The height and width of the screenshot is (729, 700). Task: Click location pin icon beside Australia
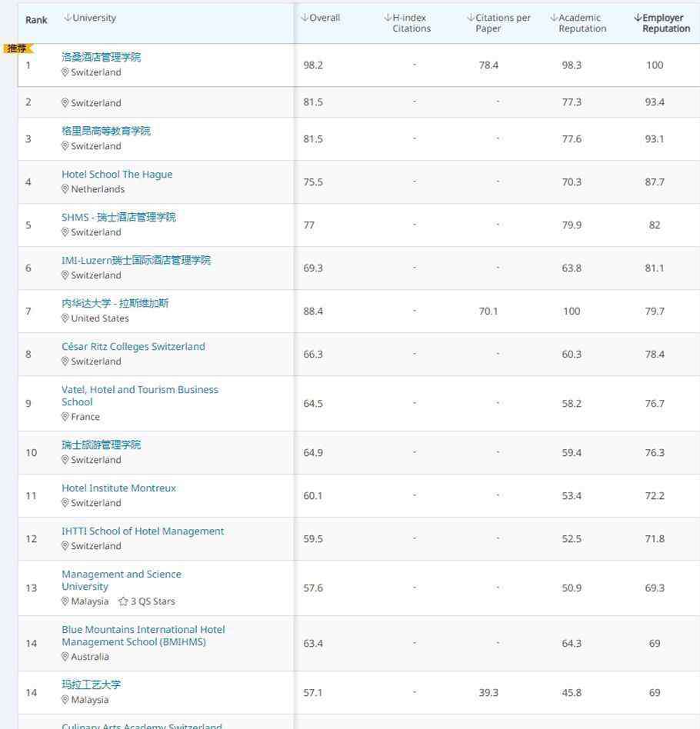point(65,657)
